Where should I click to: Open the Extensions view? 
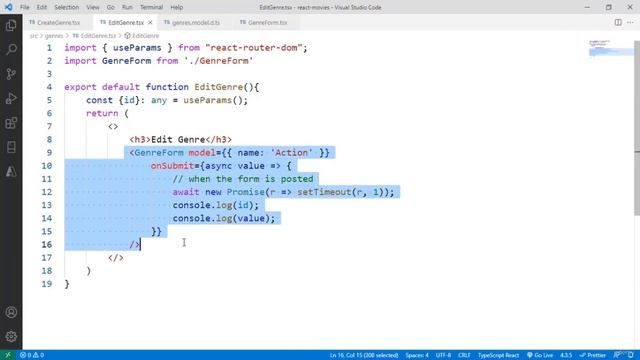coord(11,123)
